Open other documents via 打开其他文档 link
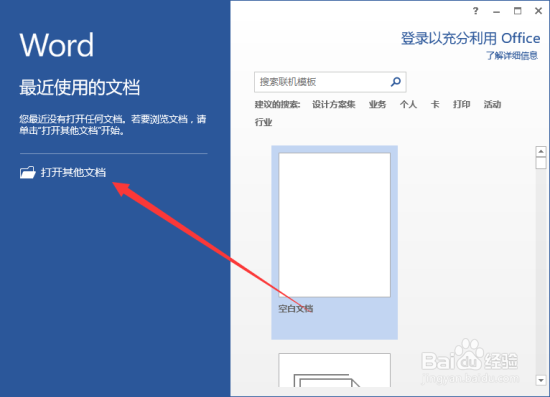The image size is (550, 397). [x=73, y=172]
